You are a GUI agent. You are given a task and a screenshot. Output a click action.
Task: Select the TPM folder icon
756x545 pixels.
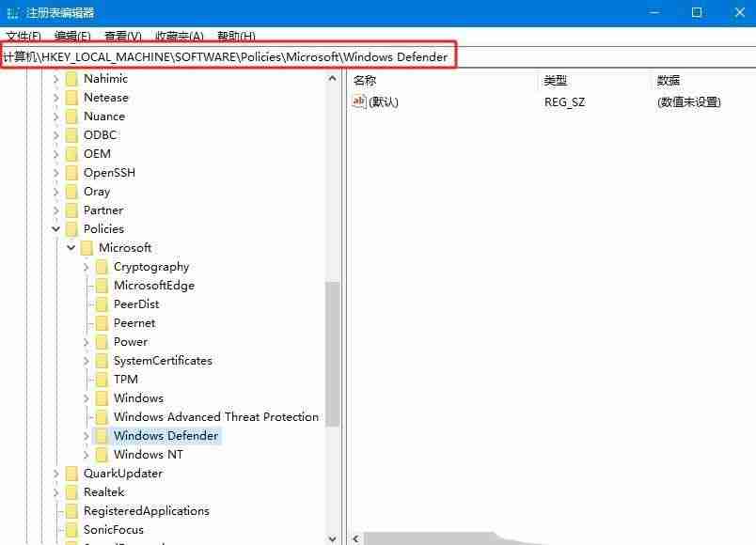click(x=102, y=379)
